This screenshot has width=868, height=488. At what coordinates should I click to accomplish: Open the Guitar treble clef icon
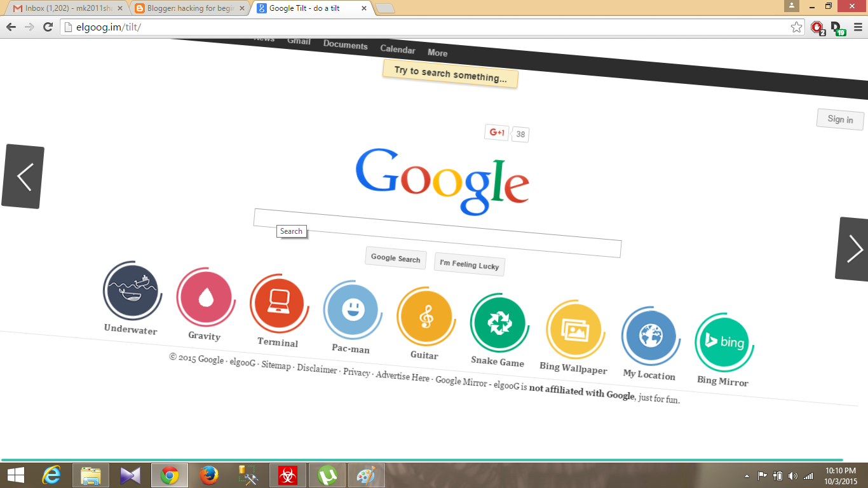(x=426, y=316)
